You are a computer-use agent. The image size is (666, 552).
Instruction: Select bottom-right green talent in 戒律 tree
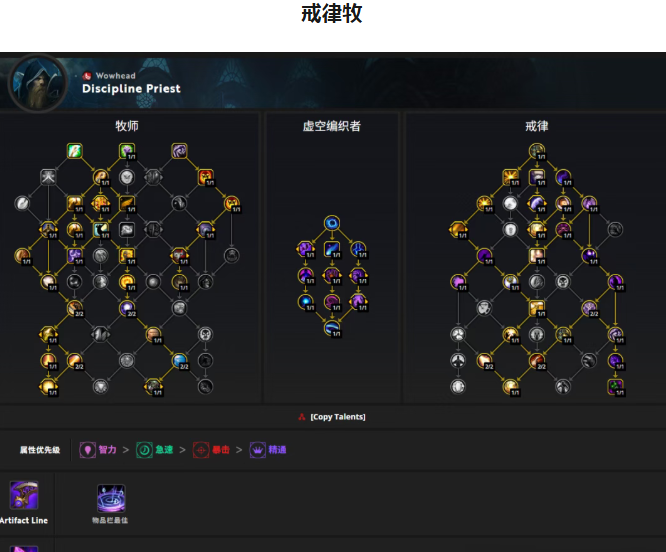point(615,387)
